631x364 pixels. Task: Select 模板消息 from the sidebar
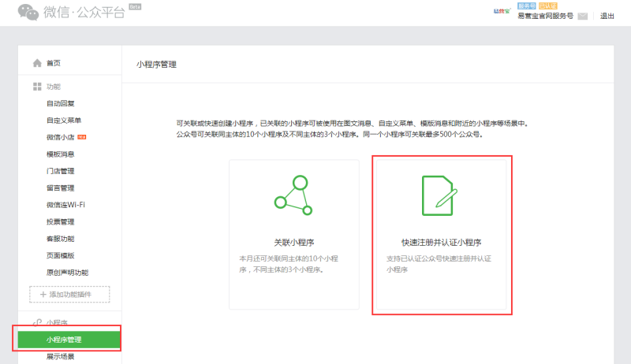pos(61,154)
